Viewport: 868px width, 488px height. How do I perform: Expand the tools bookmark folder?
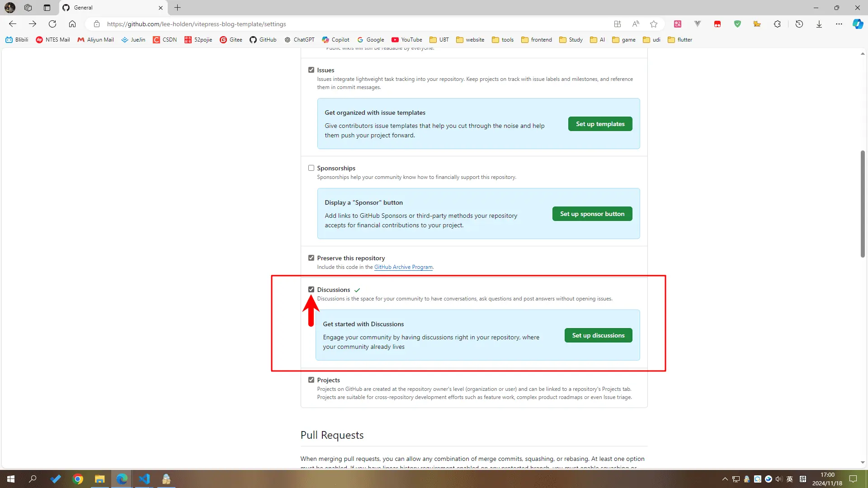coord(503,40)
